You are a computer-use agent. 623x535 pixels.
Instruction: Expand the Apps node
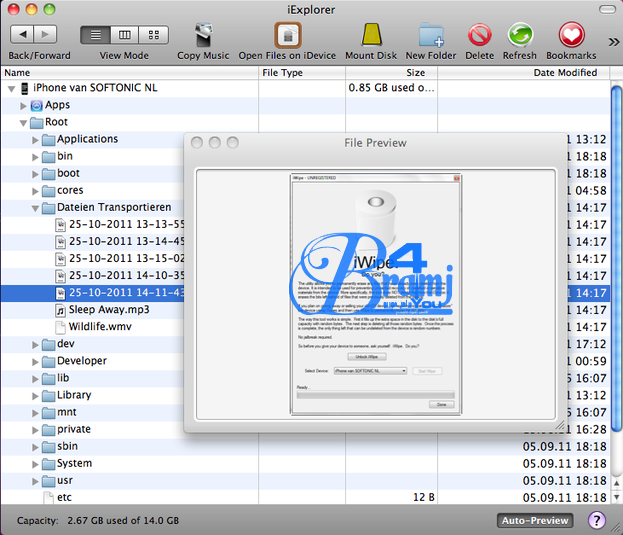23,106
